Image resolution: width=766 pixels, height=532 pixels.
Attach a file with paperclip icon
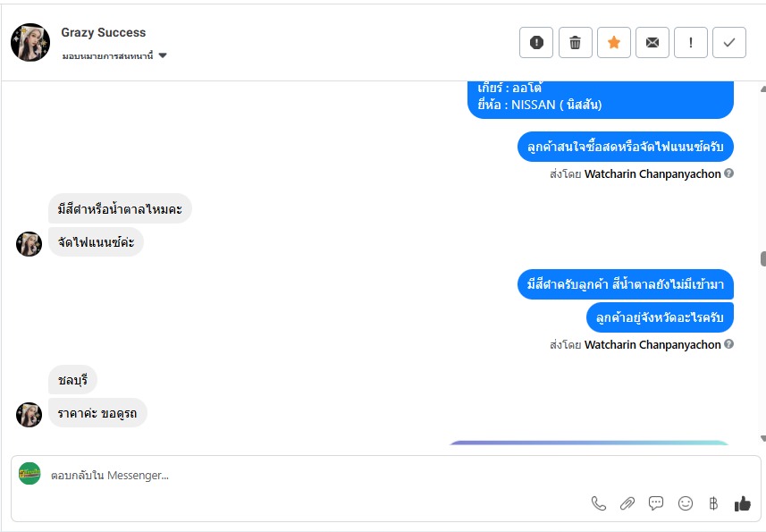[627, 503]
